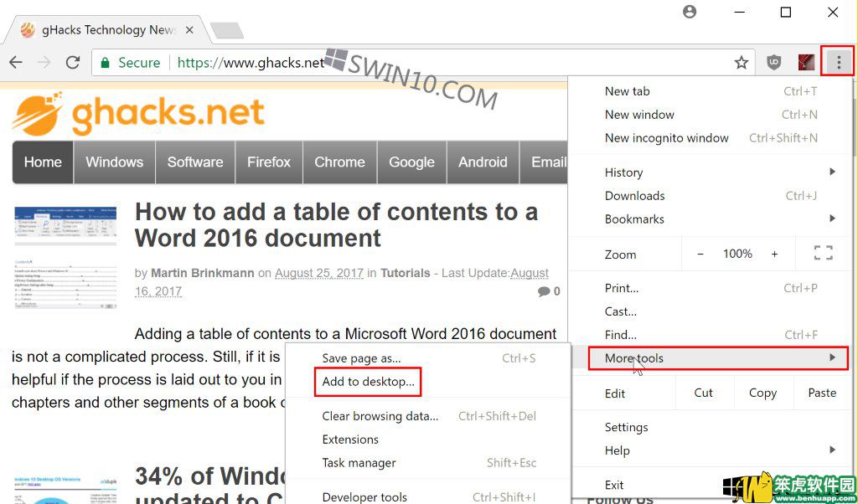Open the Android category on ghacks
Viewport: 858px width, 504px height.
pos(483,162)
